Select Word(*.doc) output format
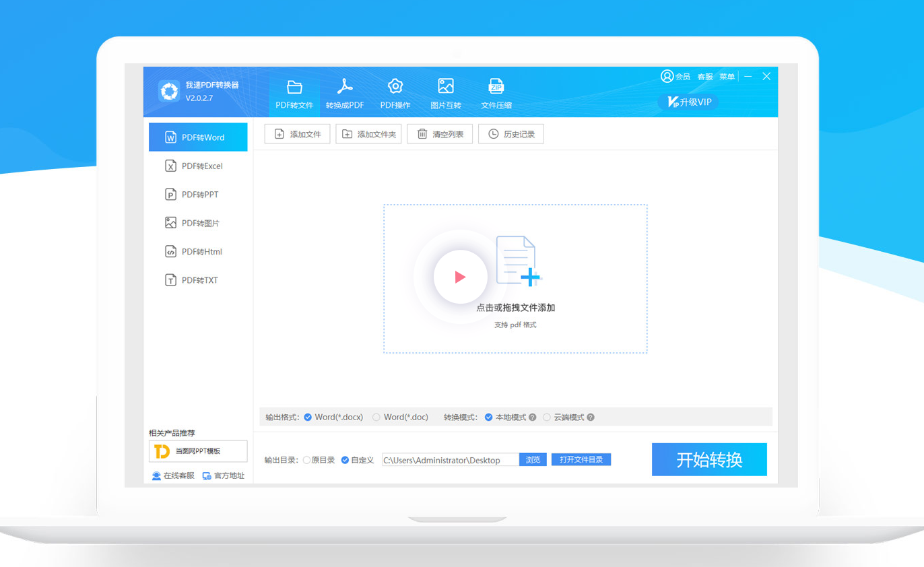 tap(376, 418)
